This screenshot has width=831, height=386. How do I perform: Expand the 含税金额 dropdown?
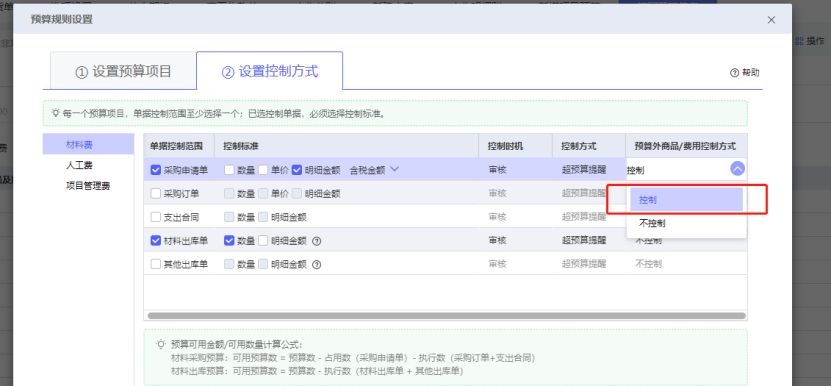394,170
